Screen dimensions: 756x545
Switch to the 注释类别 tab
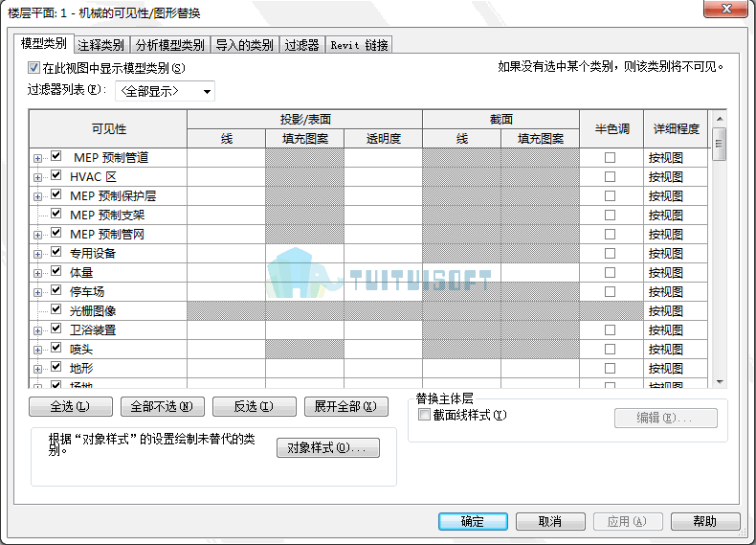101,45
